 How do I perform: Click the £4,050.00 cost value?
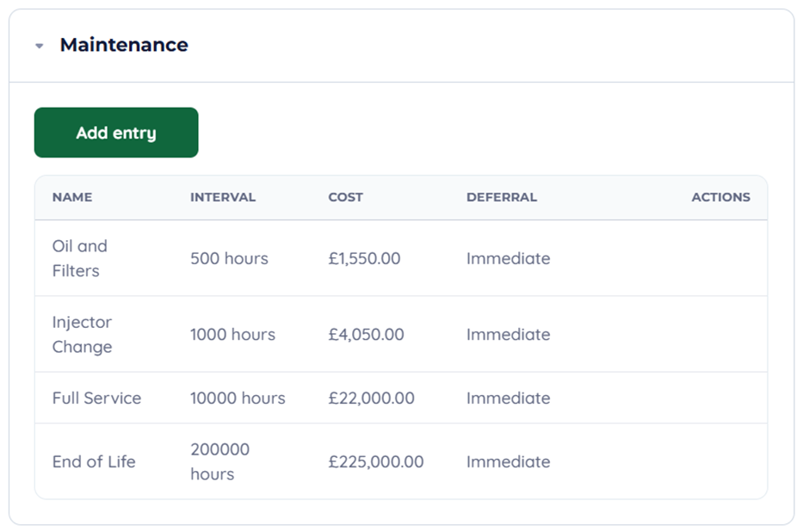click(x=366, y=334)
